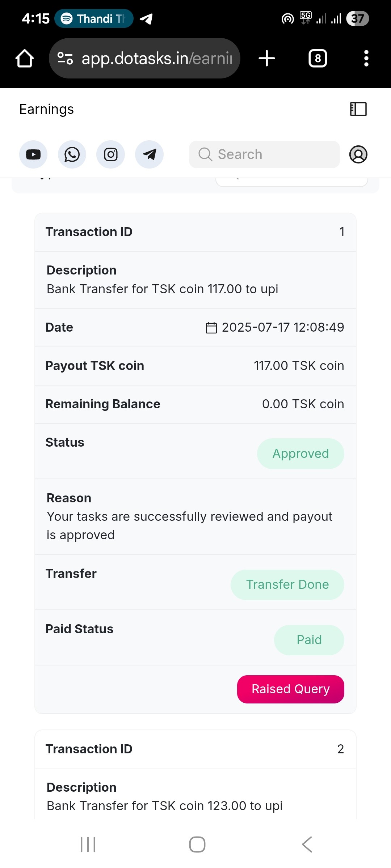391x868 pixels.
Task: Tap the Approved status badge
Action: 300,454
